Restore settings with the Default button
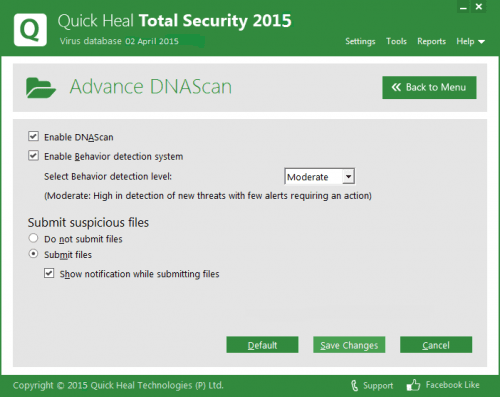This screenshot has height=397, width=500. [x=262, y=345]
